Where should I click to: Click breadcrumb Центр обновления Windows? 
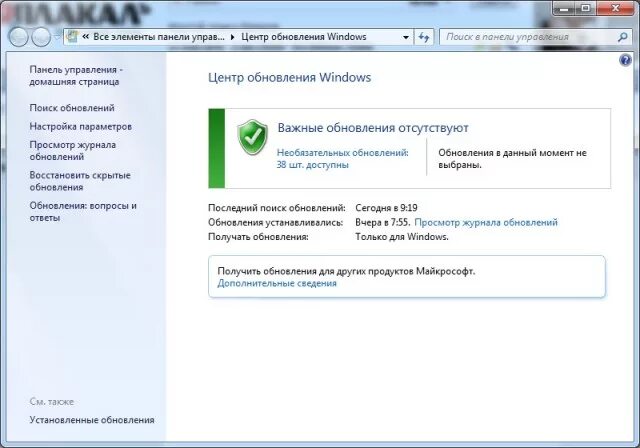point(304,37)
